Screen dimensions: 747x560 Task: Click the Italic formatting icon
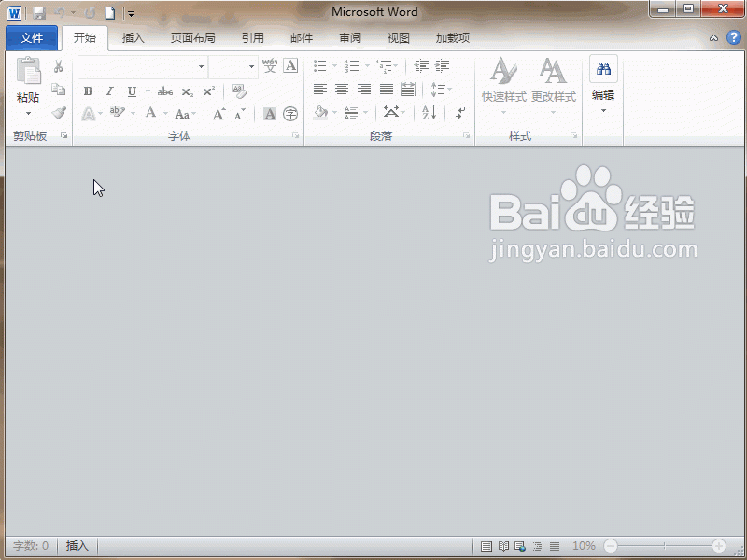click(109, 91)
